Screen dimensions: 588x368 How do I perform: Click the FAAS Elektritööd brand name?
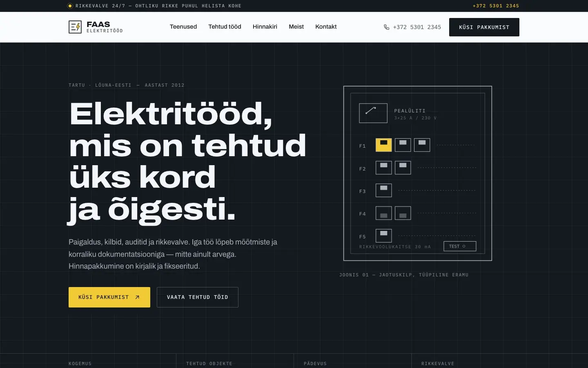(105, 27)
